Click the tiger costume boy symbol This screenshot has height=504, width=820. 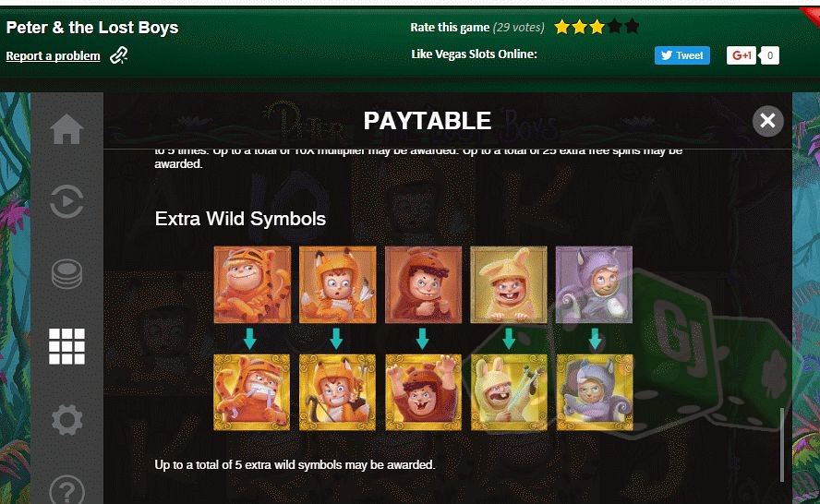[x=252, y=284]
